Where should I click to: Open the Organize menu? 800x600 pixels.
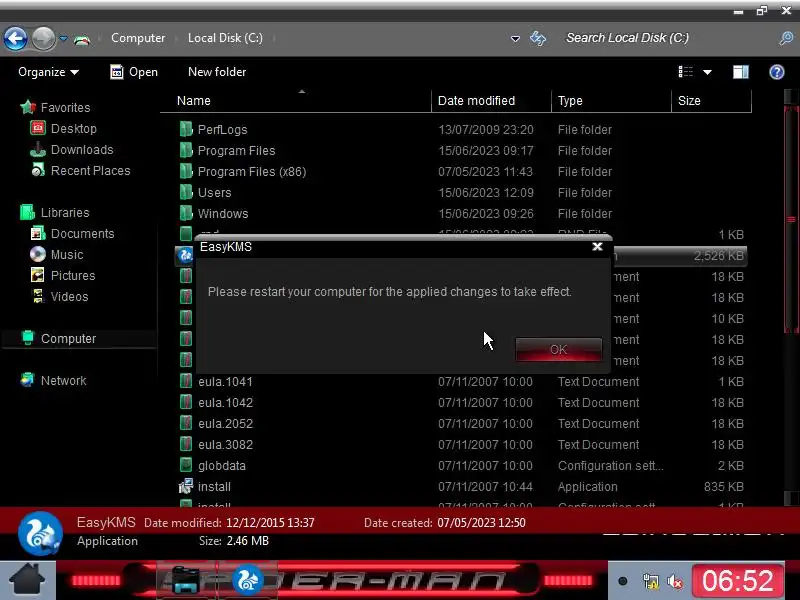point(48,72)
